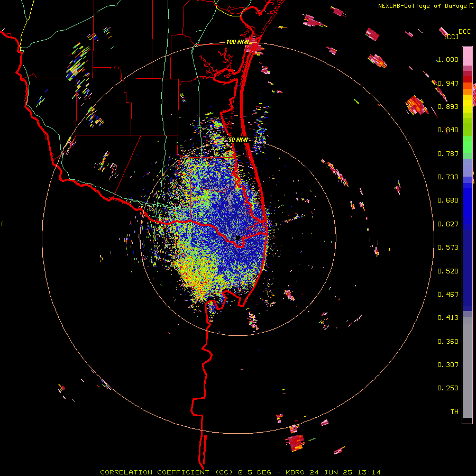Screen dimensions: 476x476
Task: Click the 0.787 color scale value
Action: pos(448,153)
